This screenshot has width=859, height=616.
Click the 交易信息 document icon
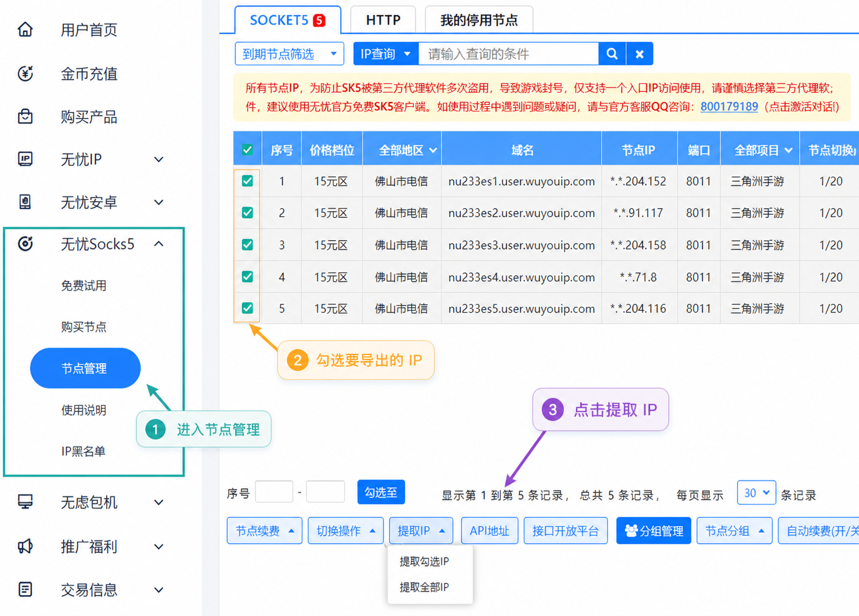click(x=25, y=589)
